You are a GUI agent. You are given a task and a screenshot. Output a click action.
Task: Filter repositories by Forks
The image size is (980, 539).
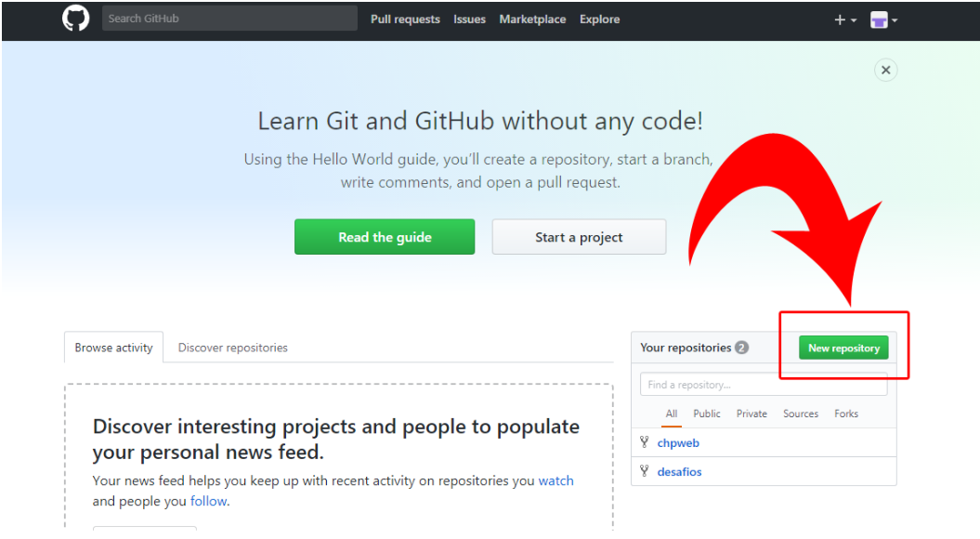pos(846,414)
